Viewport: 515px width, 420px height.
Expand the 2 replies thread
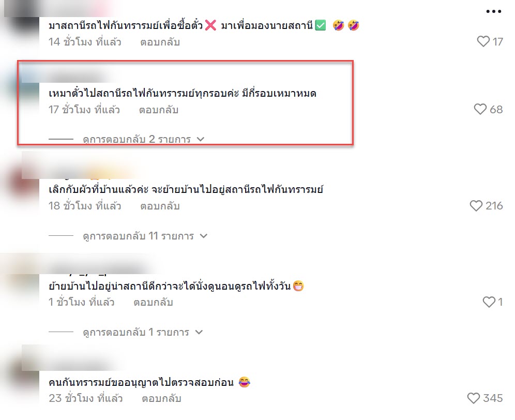(x=144, y=139)
